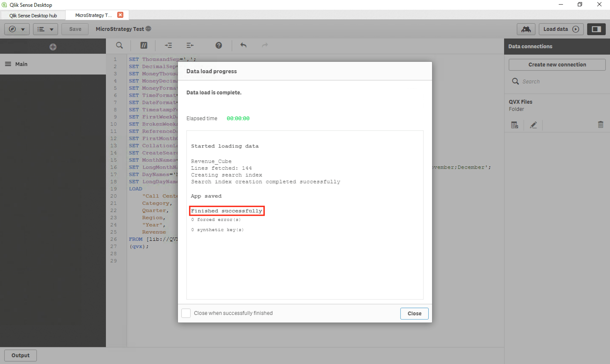Screen dimensions: 610x364
Task: Close the MicroStrategy Test tab
Action: [120, 15]
